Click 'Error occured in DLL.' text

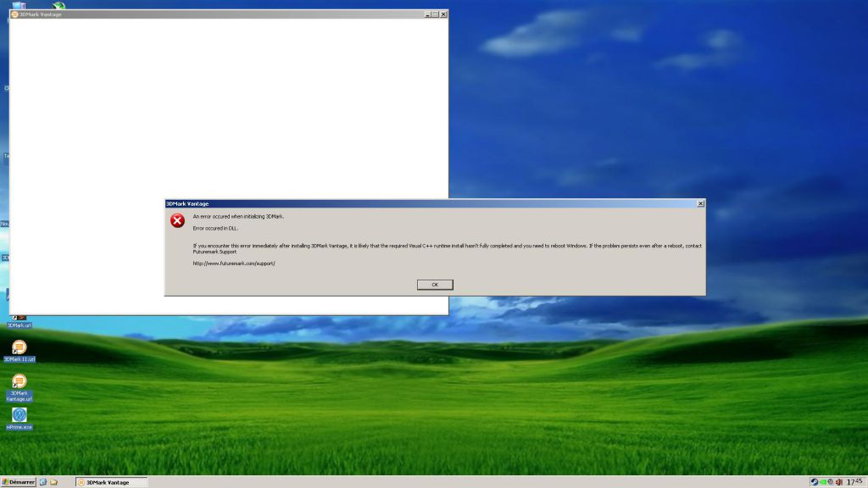(x=215, y=228)
